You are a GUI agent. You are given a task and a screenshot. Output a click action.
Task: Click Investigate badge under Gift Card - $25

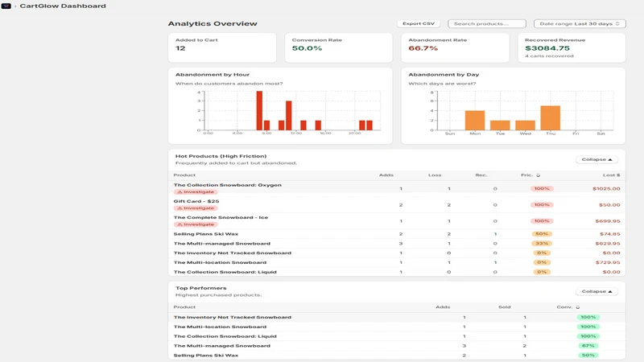tap(196, 208)
